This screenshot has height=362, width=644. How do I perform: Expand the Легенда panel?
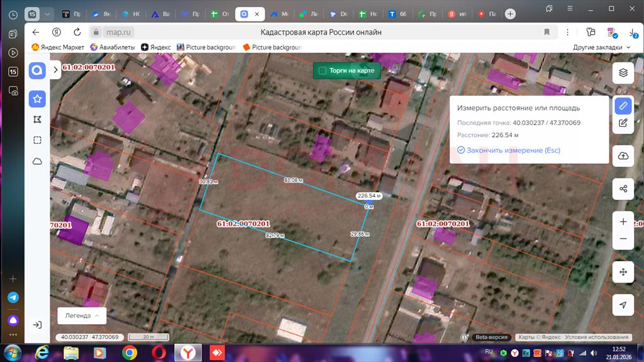click(82, 315)
